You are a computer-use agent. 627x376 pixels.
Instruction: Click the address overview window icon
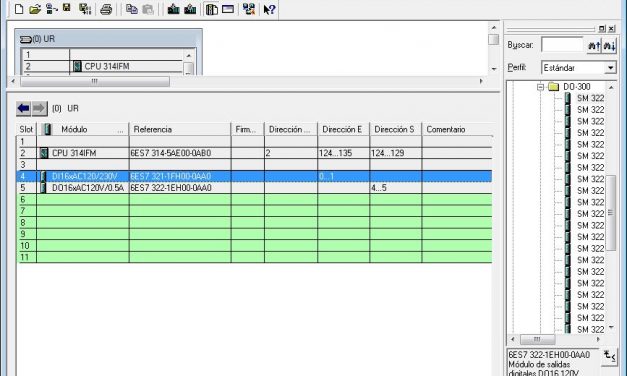[x=228, y=9]
